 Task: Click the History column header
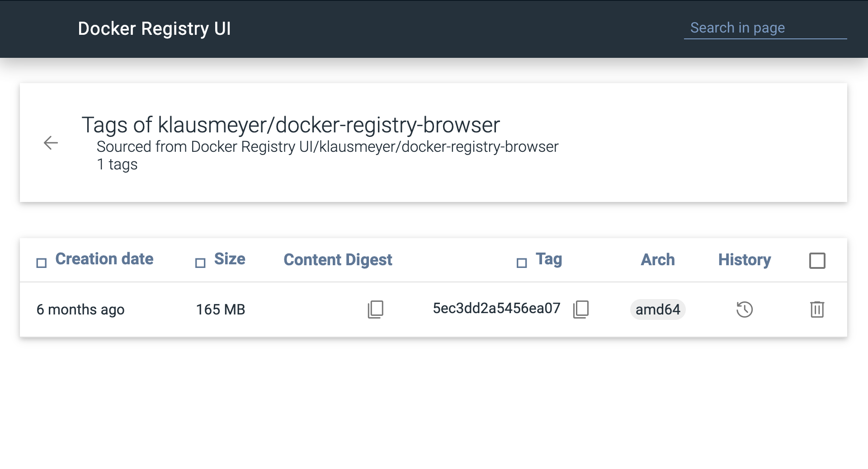[x=745, y=260]
